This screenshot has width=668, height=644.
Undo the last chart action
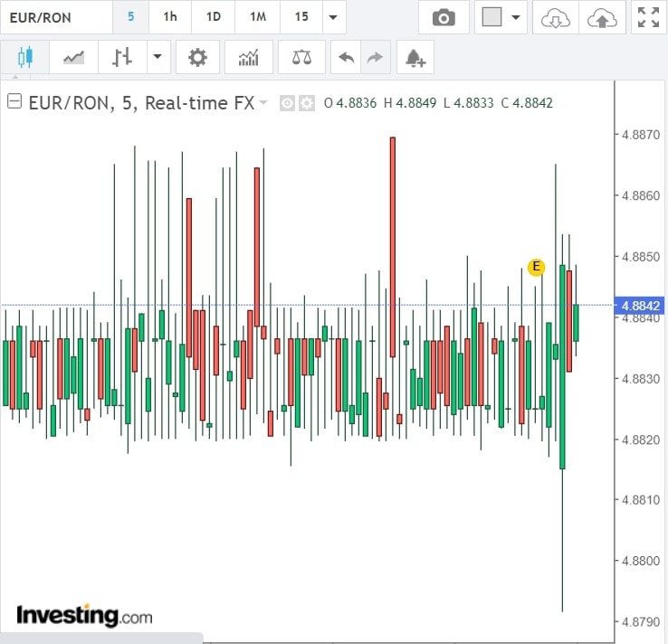tap(346, 58)
